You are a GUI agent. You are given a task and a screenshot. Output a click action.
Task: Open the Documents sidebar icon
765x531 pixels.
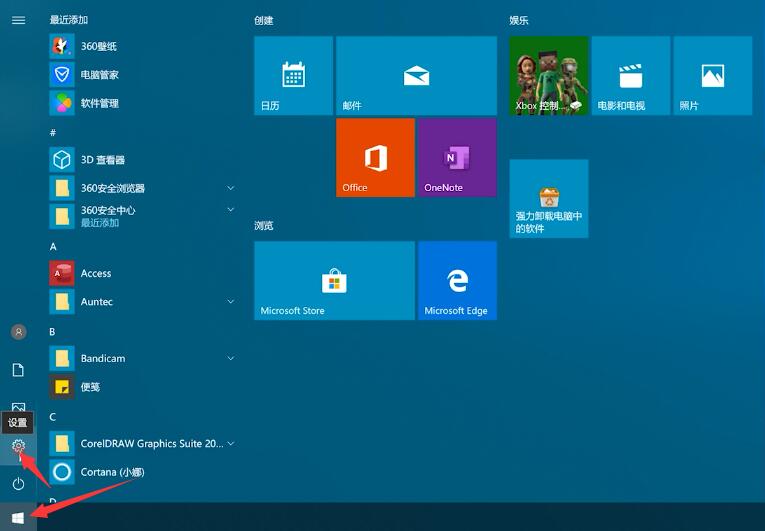[x=19, y=370]
